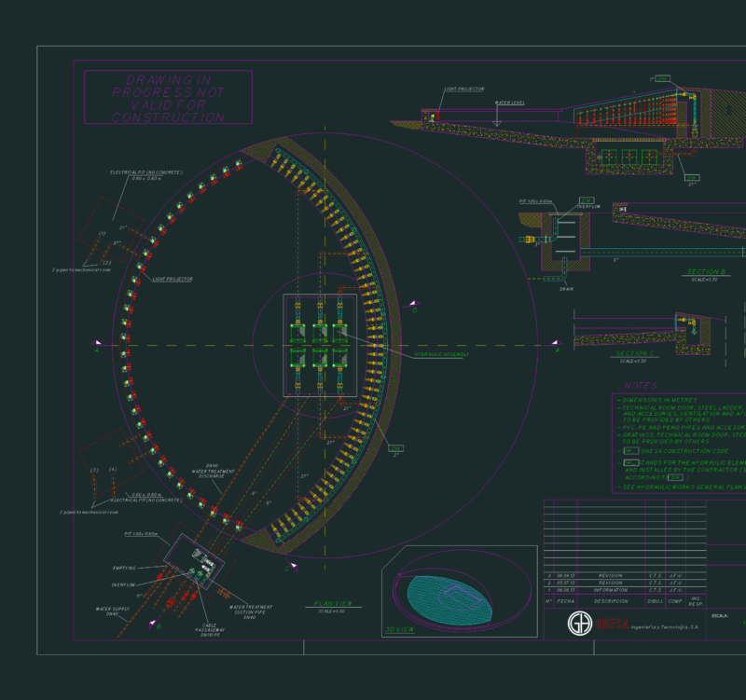Select the NOTES heading
The width and height of the screenshot is (746, 700).
click(x=642, y=386)
